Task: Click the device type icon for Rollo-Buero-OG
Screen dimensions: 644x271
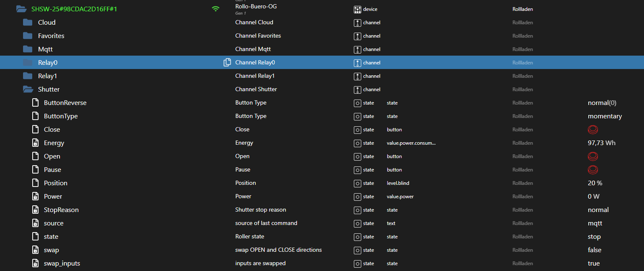Action: coord(357,9)
